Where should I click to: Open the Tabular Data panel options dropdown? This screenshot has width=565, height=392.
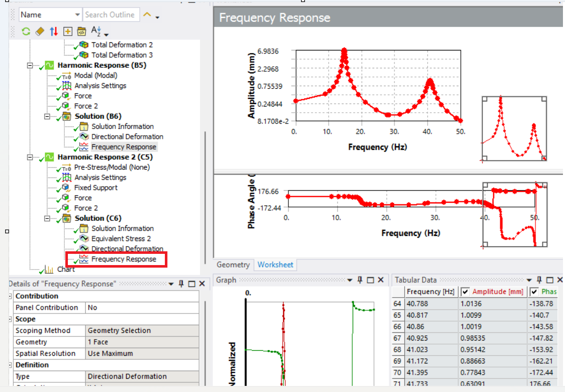click(x=529, y=280)
